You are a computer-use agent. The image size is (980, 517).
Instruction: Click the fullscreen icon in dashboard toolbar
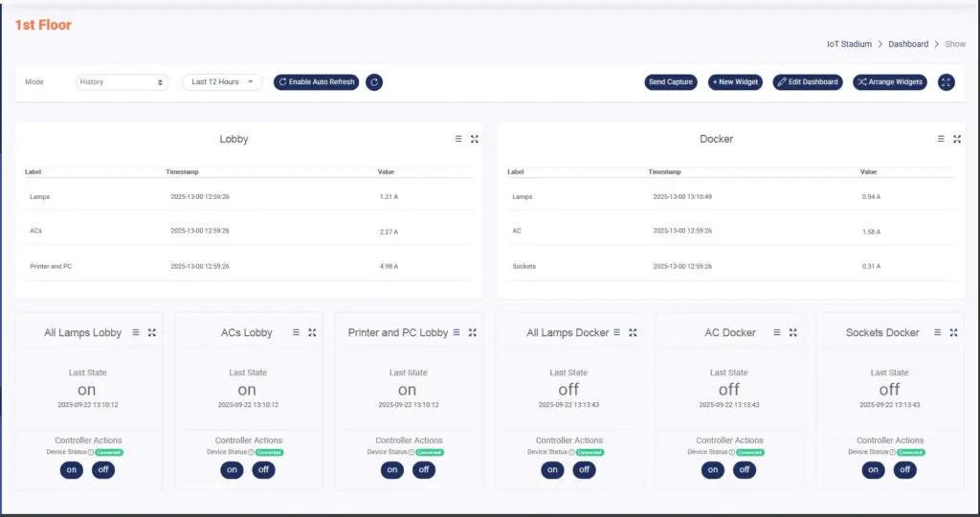pyautogui.click(x=947, y=82)
